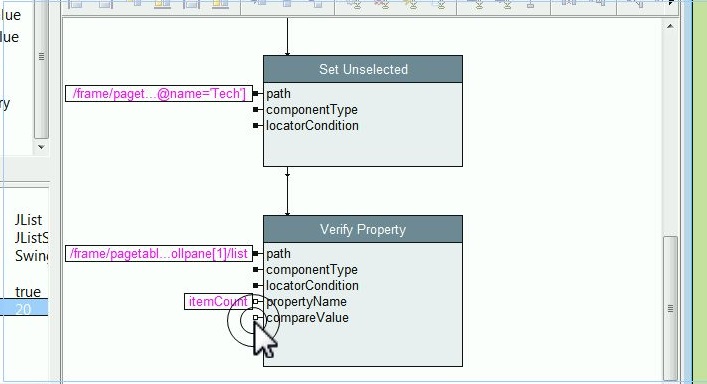707x384 pixels.
Task: Click the canvas scrollbar up arrow
Action: 670,26
